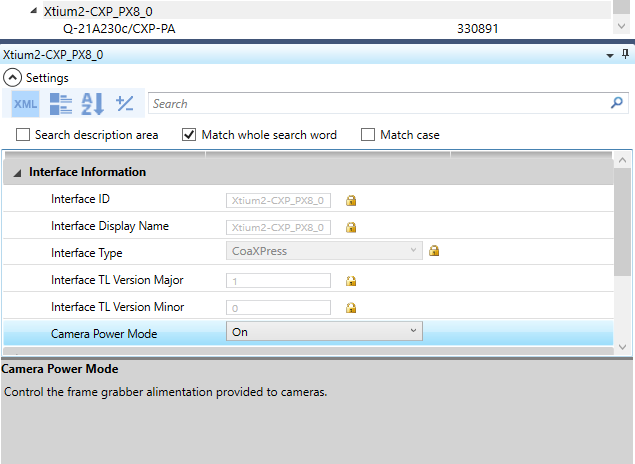This screenshot has width=635, height=464.
Task: Open the Camera Power Mode dropdown
Action: 413,331
